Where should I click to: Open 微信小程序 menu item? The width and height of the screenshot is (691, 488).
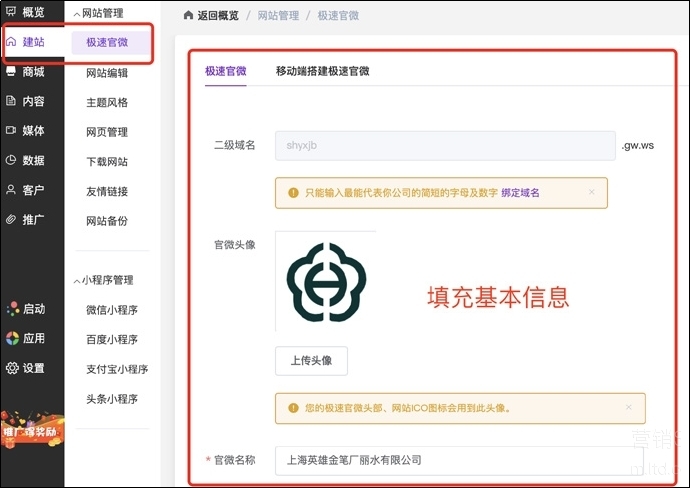[x=112, y=310]
